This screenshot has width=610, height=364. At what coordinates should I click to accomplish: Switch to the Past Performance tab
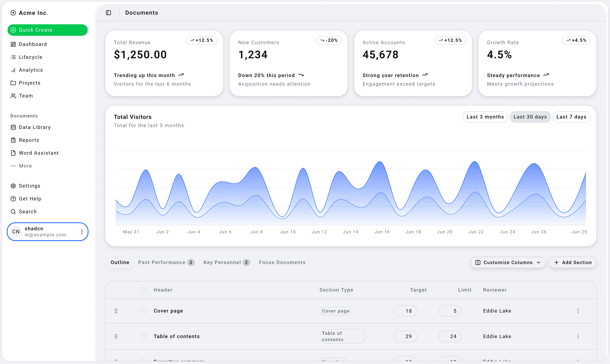[166, 262]
